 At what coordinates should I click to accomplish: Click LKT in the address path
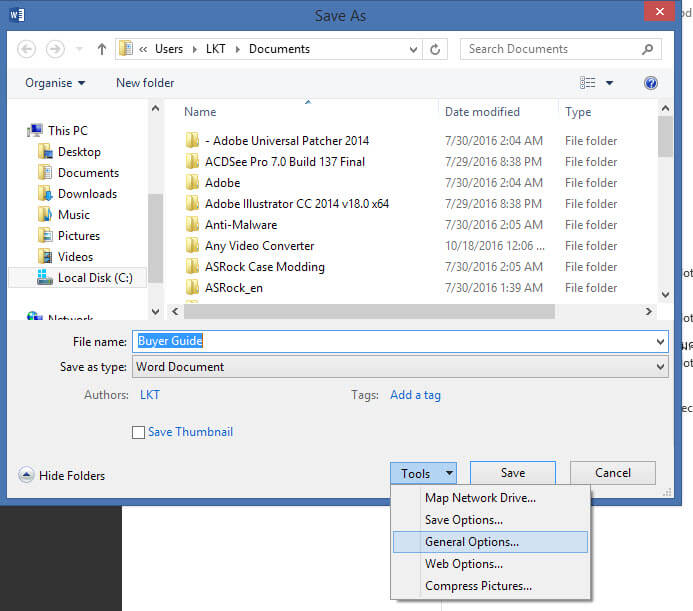[216, 49]
